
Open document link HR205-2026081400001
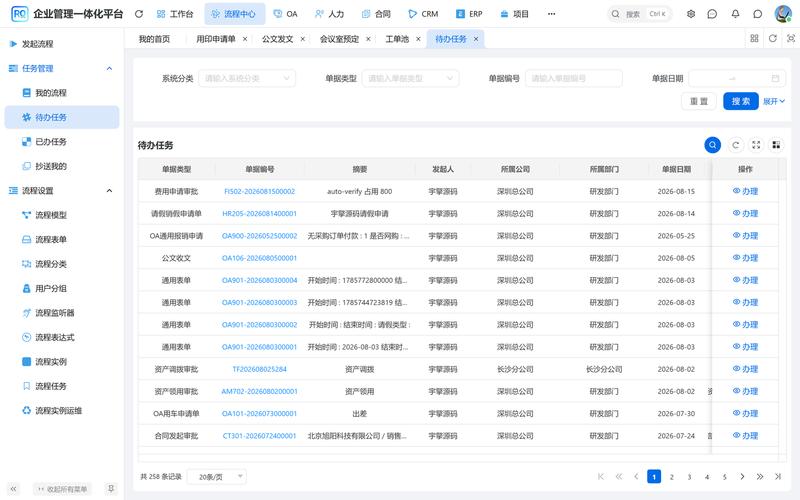260,214
